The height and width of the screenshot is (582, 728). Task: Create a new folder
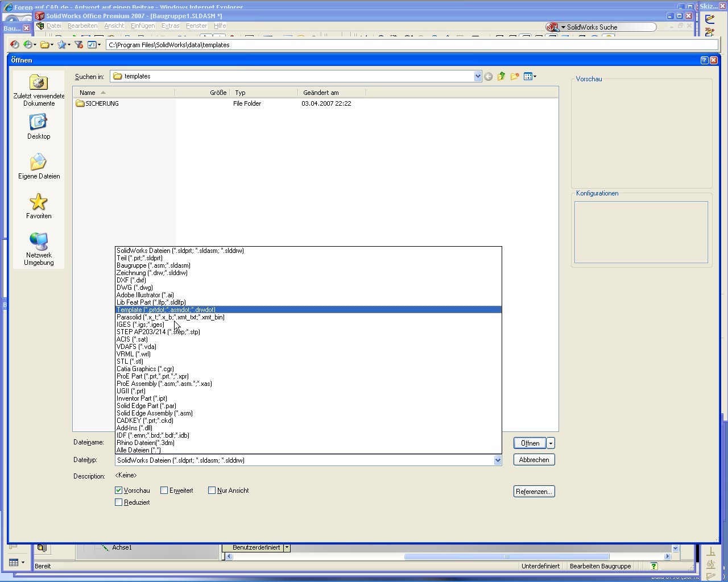(515, 76)
